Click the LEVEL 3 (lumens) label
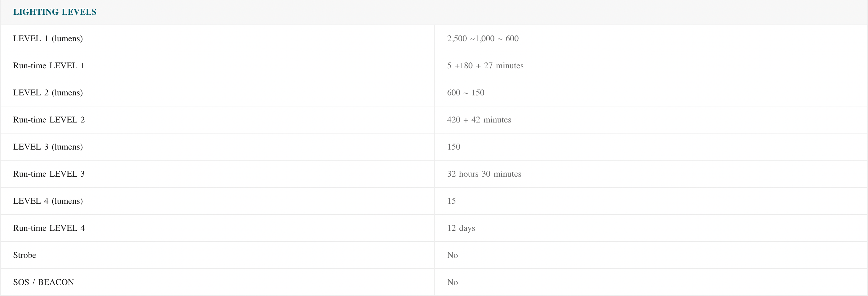This screenshot has width=868, height=296. point(48,147)
